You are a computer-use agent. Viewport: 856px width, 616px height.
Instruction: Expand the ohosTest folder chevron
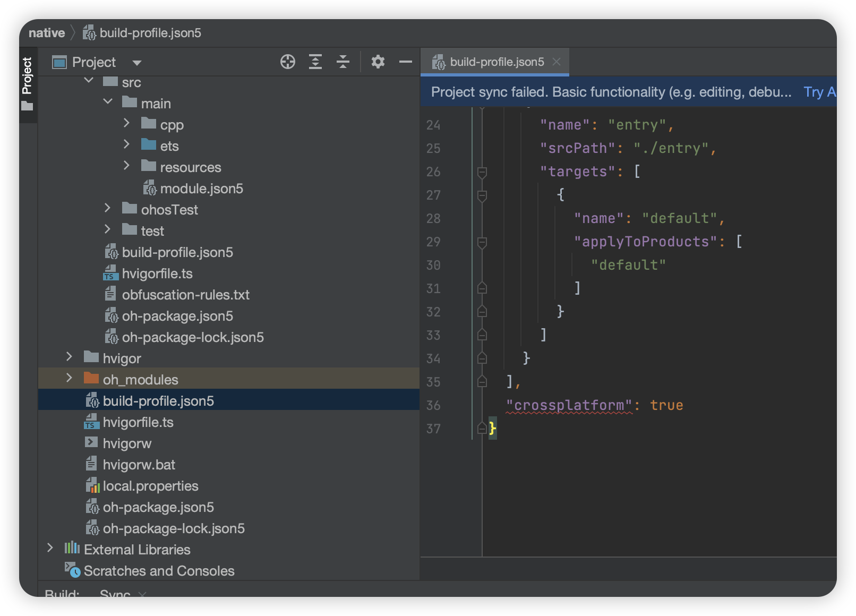pos(107,208)
